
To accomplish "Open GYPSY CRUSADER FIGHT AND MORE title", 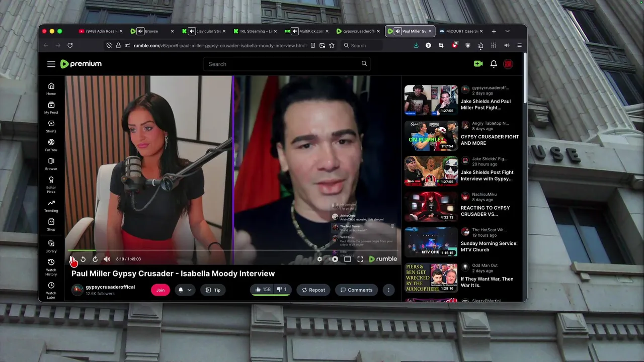I will point(490,140).
